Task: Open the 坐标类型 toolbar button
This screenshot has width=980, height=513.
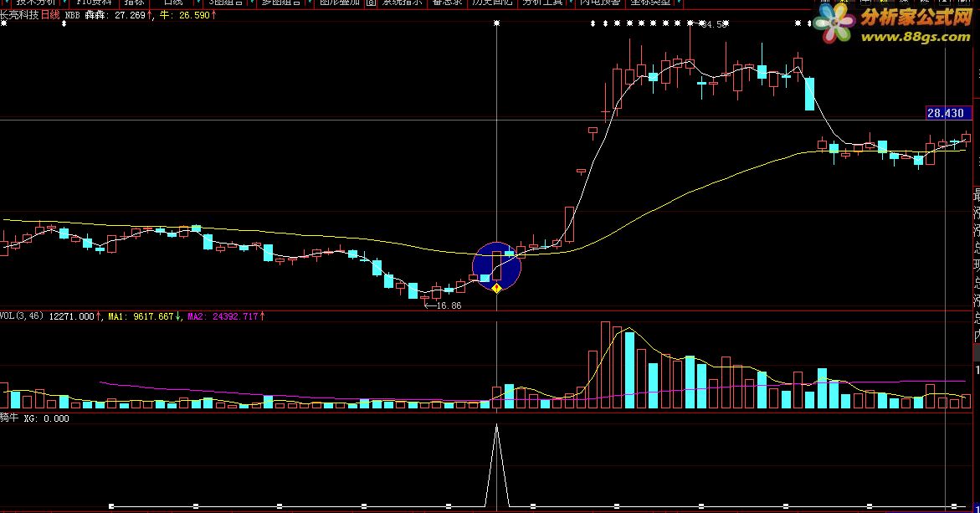Action: point(650,3)
